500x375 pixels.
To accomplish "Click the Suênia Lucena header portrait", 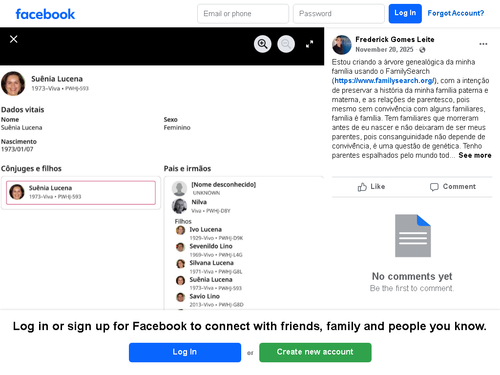I will click(x=13, y=83).
